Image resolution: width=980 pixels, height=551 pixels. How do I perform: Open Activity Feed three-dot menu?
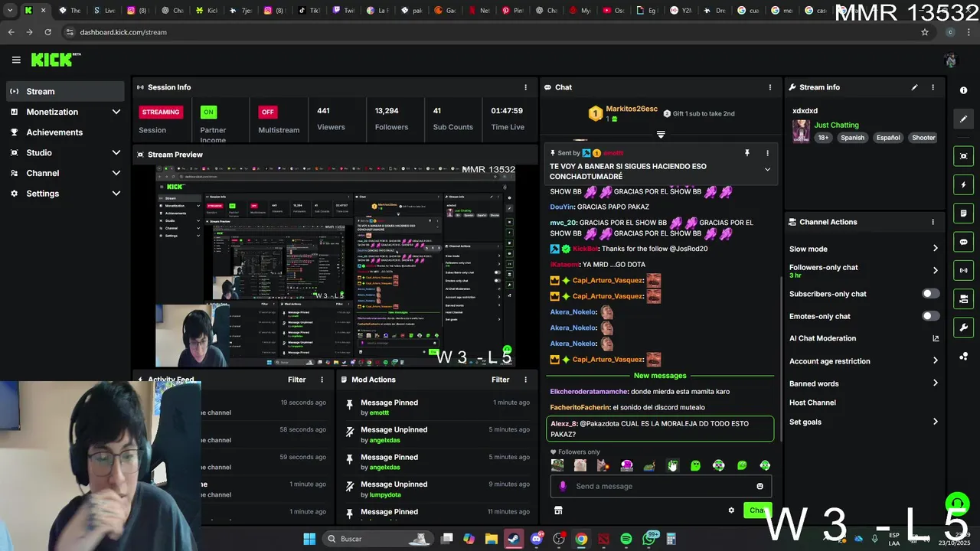(x=322, y=380)
